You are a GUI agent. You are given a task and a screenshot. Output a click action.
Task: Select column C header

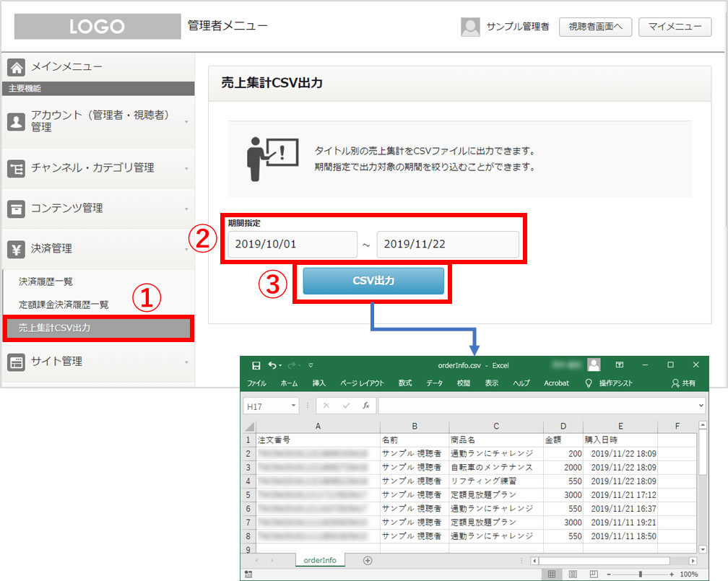(x=496, y=427)
